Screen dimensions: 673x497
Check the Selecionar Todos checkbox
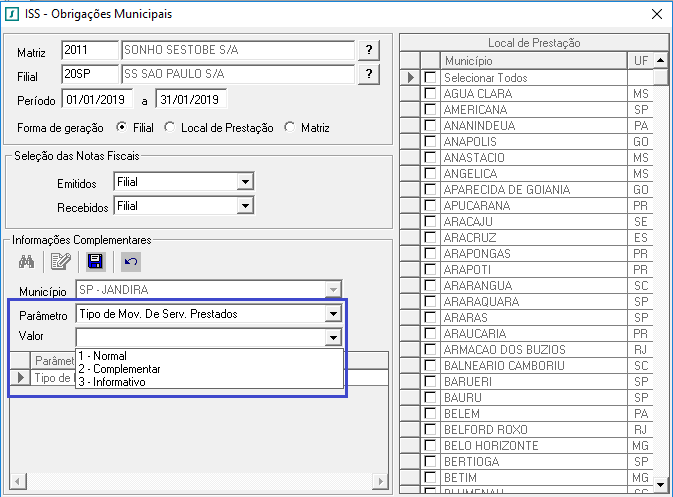(x=430, y=78)
